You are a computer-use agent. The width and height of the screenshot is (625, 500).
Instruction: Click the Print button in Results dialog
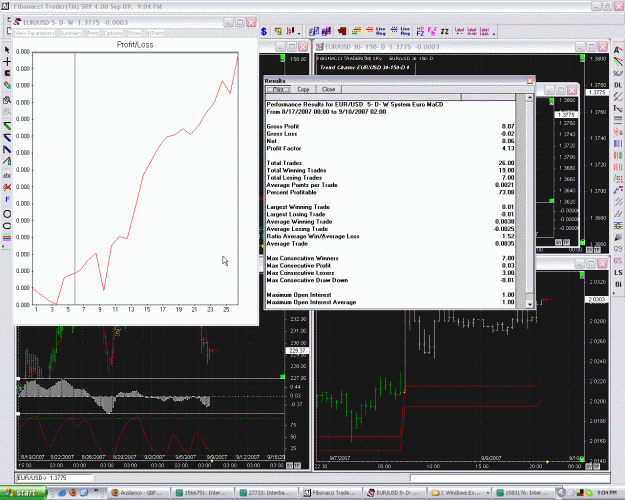278,89
